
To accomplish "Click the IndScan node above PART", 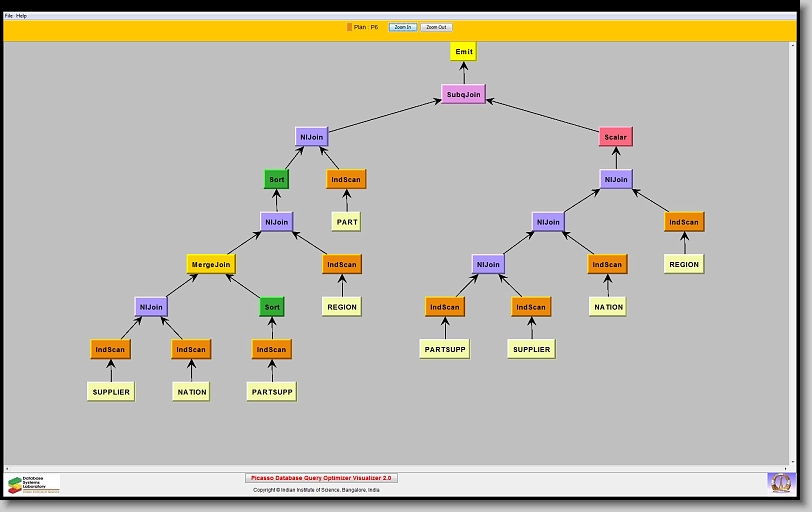I will tap(346, 180).
